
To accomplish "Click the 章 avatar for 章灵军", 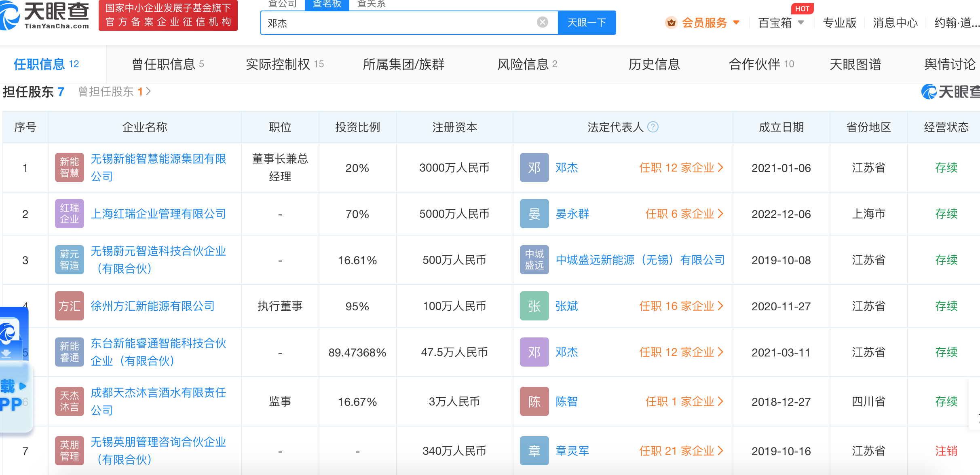I will (534, 451).
